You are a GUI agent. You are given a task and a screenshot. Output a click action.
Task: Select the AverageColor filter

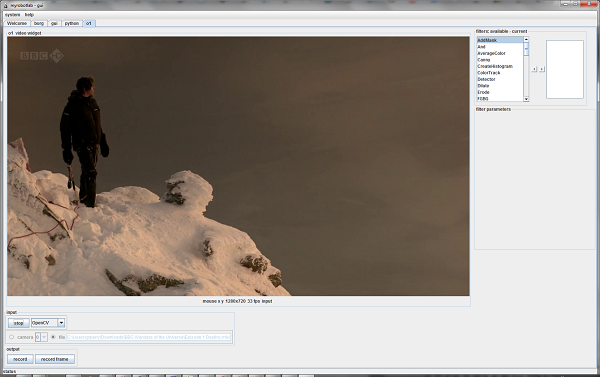tap(500, 53)
